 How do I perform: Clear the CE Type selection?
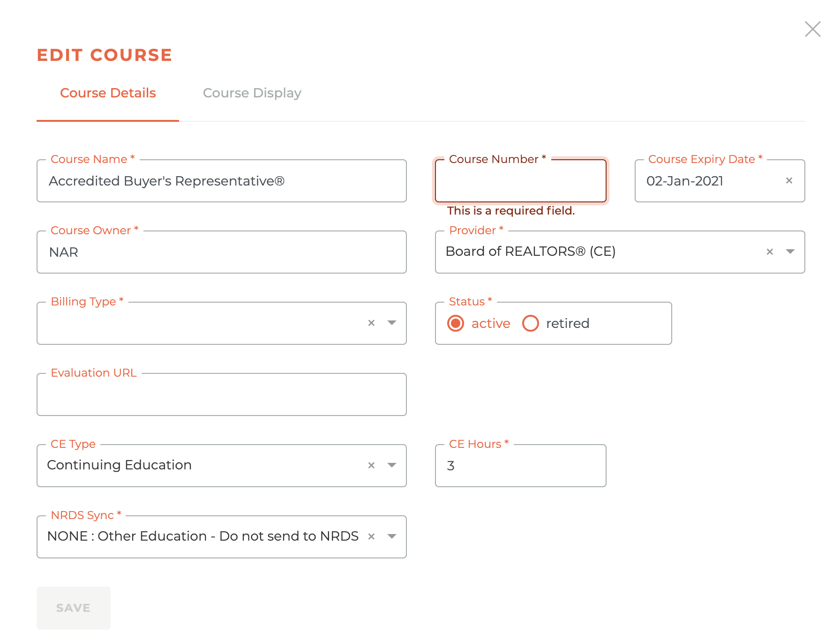click(x=371, y=465)
